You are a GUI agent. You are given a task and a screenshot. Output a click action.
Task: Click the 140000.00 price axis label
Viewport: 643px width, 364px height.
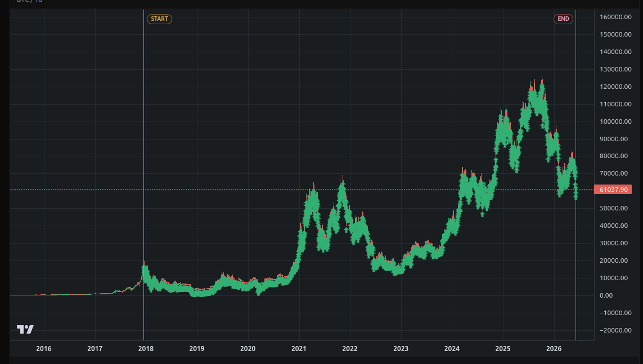[x=615, y=52]
